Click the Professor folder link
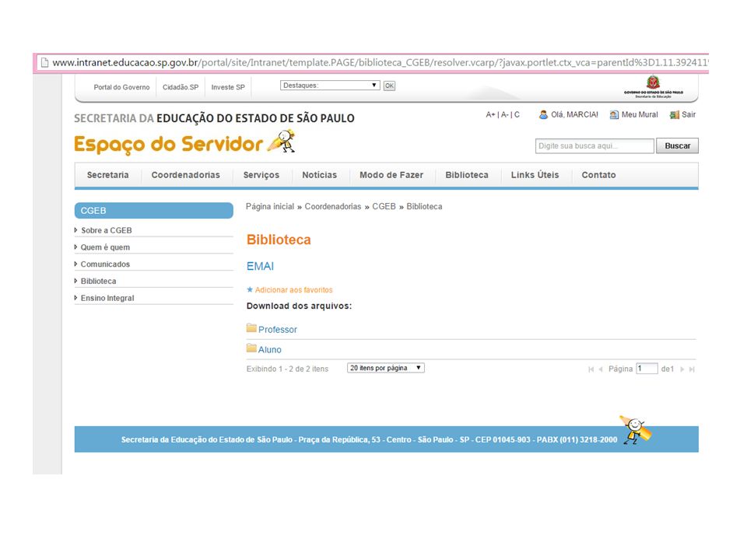 [x=278, y=330]
